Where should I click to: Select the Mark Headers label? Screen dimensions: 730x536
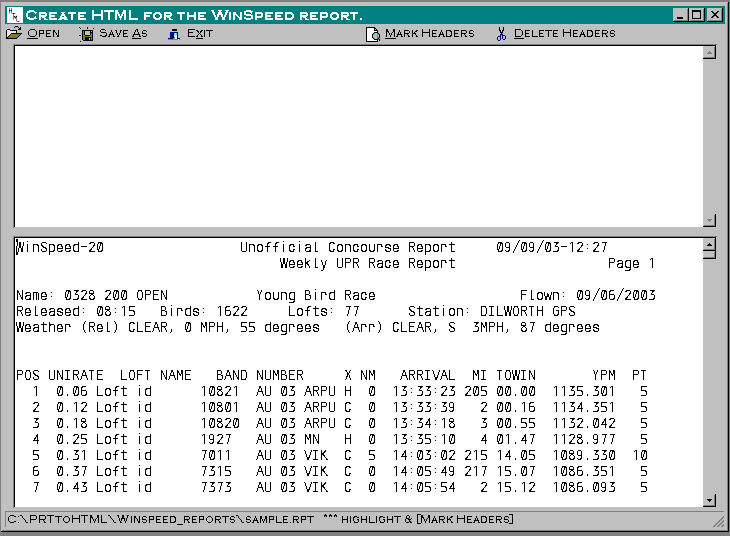coord(430,34)
